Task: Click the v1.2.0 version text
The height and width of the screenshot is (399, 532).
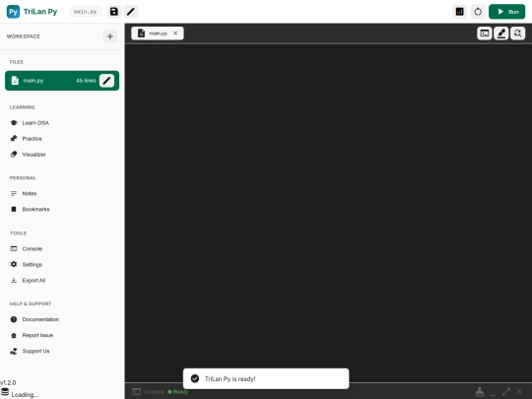Action: 8,382
